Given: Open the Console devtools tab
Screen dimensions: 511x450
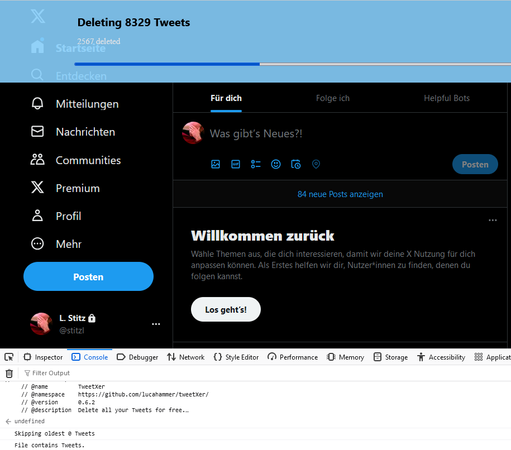Looking at the screenshot, I should [90, 357].
